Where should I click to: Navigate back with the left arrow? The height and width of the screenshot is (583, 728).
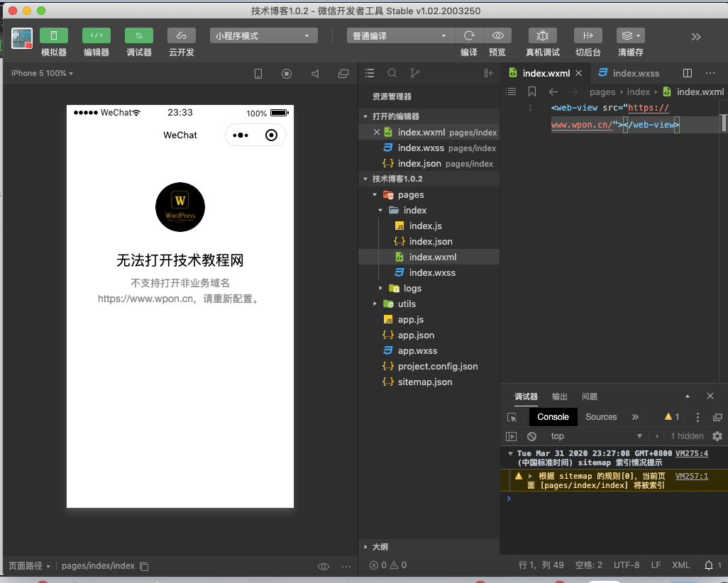coord(553,92)
